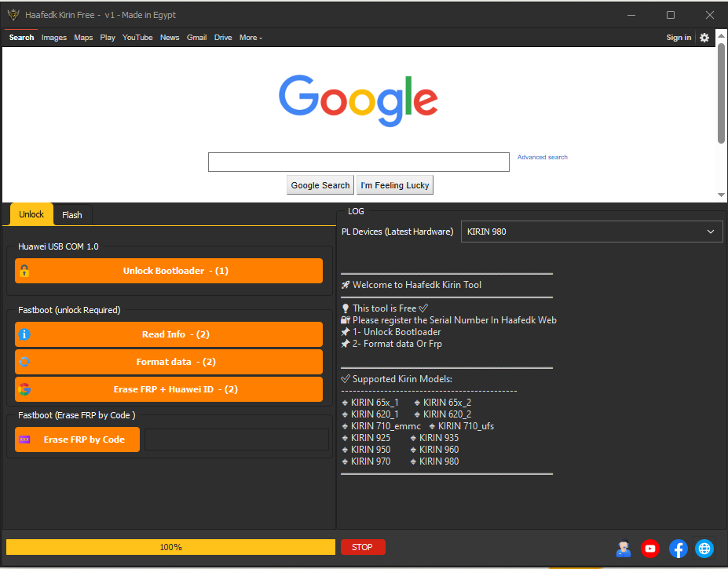Click the I'm Feeling Lucky button
Viewport: 728px width, 569px height.
(x=395, y=185)
